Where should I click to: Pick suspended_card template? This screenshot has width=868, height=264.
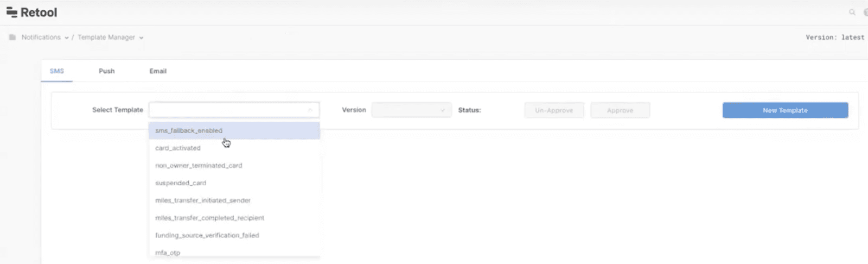pos(181,183)
